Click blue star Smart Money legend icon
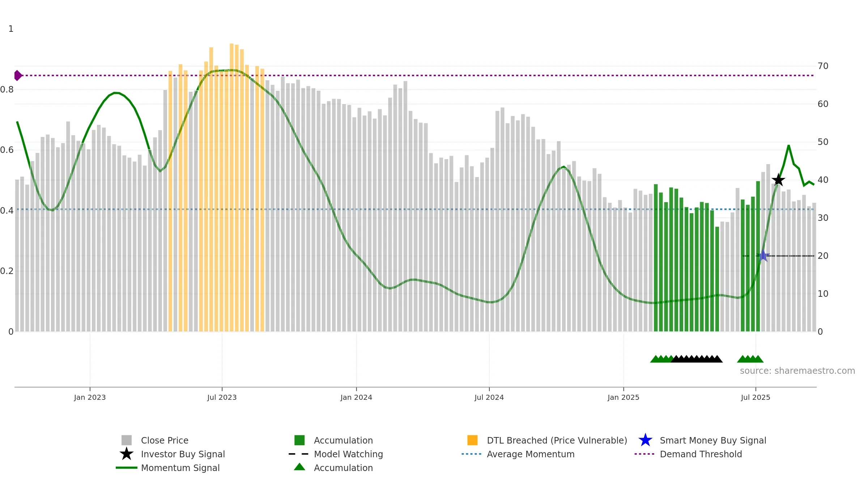Viewport: 868px width, 488px height. point(645,440)
